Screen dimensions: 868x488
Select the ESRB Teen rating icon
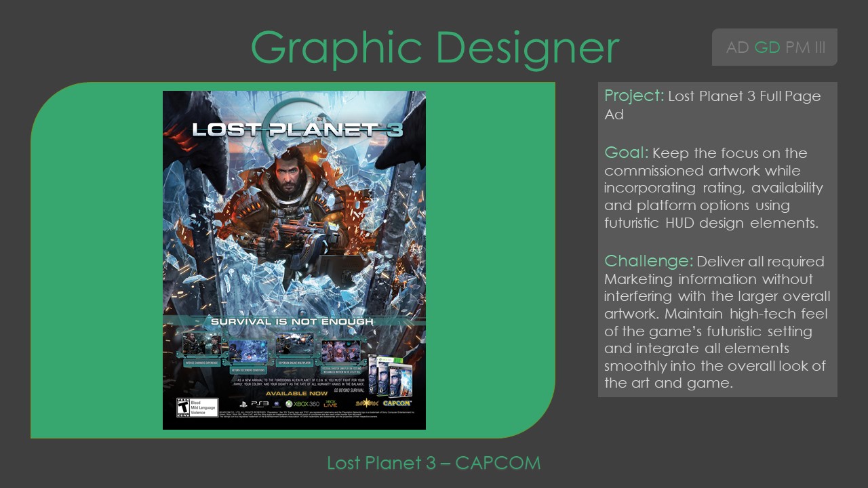pos(182,407)
